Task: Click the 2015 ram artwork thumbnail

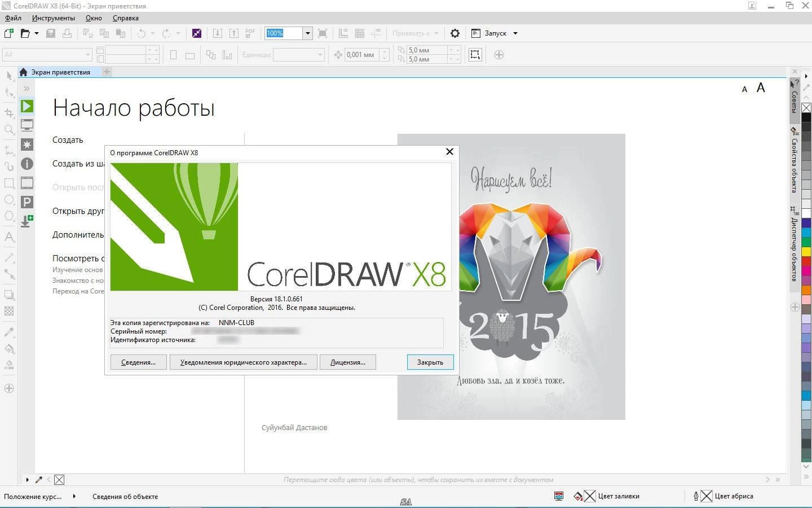Action: click(x=511, y=277)
